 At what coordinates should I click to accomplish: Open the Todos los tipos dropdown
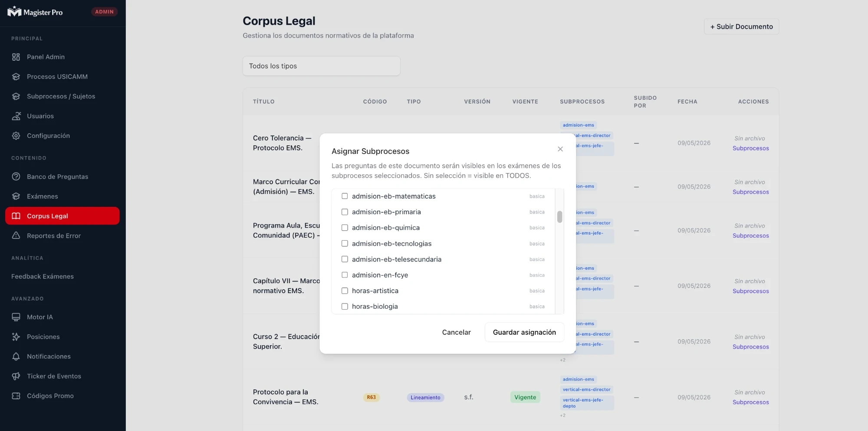pyautogui.click(x=321, y=66)
